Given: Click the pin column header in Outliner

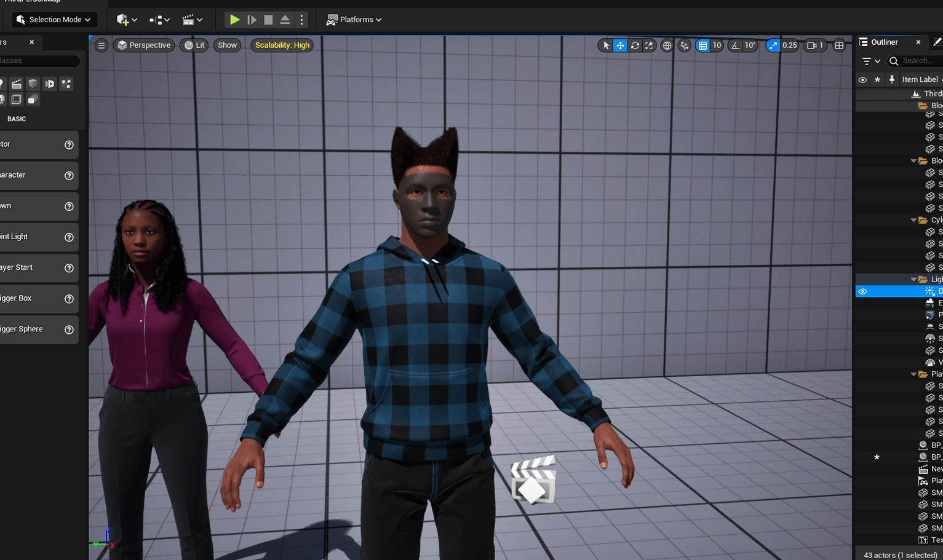Looking at the screenshot, I should (891, 80).
